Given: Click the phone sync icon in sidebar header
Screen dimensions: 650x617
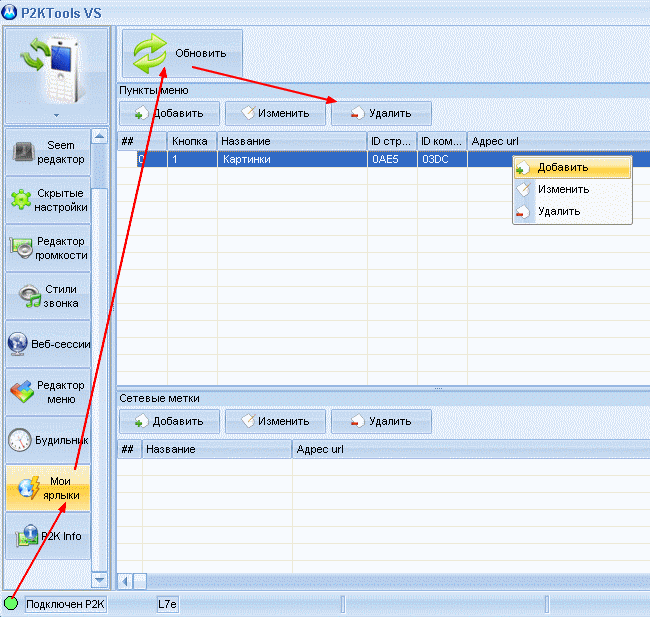Looking at the screenshot, I should [53, 68].
